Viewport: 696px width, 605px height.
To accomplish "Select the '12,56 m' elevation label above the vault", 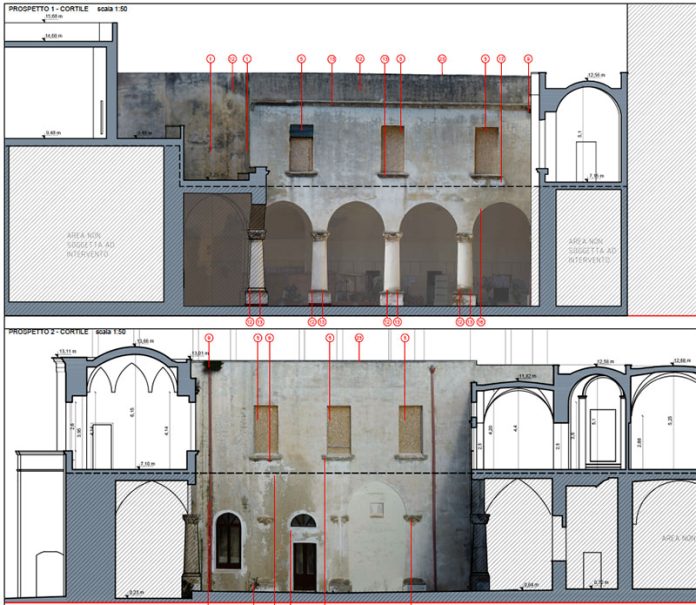I will (596, 75).
